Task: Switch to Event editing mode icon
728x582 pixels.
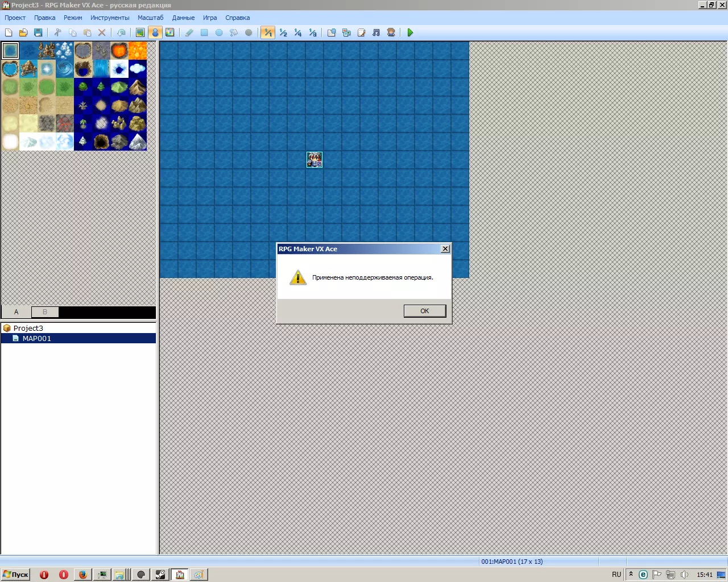Action: click(155, 32)
